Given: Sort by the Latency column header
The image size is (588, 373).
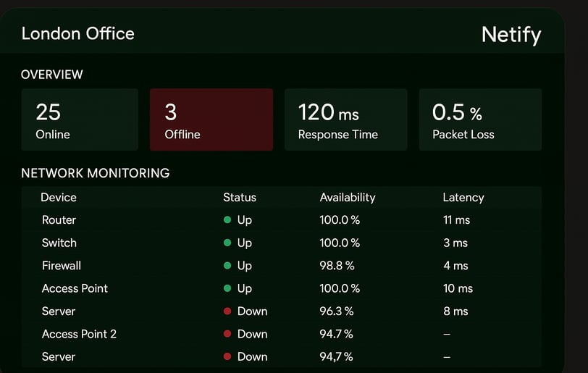Looking at the screenshot, I should (x=463, y=198).
